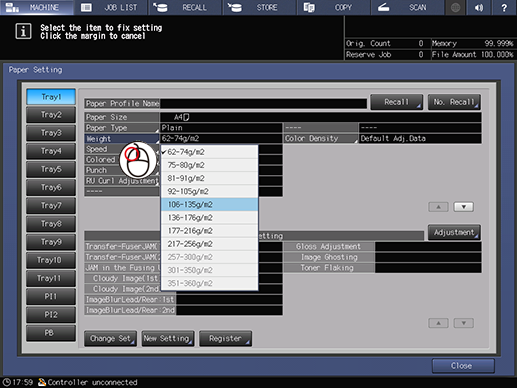Open the Weight setting dropdown
The image size is (517, 388).
(x=122, y=139)
